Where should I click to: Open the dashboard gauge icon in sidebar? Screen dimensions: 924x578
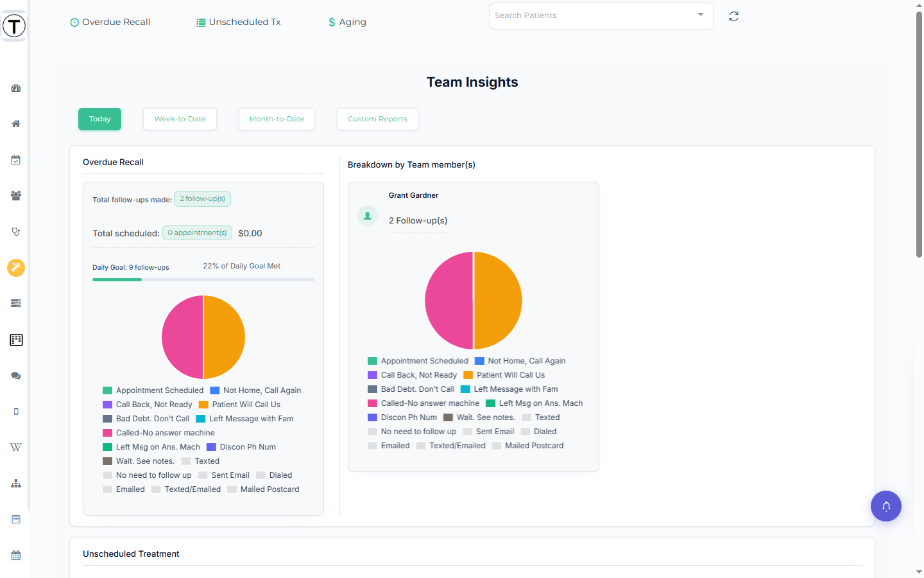16,88
